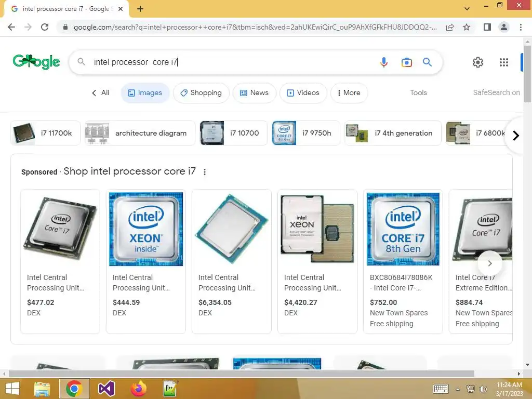The height and width of the screenshot is (399, 532).
Task: Bookmark this page with the star icon
Action: 467,27
